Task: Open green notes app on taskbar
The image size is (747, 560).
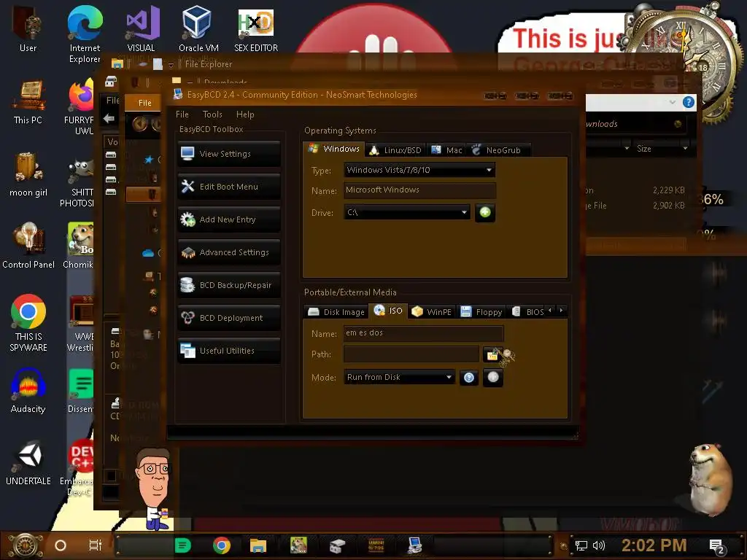Action: [182, 545]
